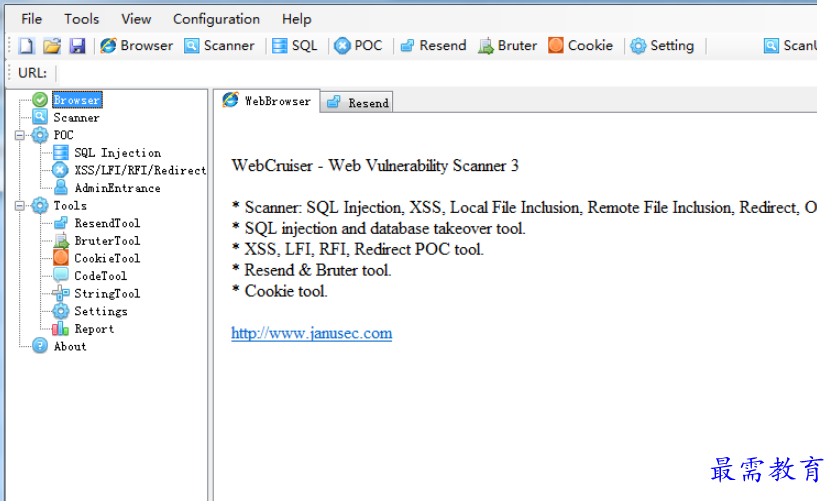
Task: Open the Bruter tool from toolbar
Action: pyautogui.click(x=507, y=46)
